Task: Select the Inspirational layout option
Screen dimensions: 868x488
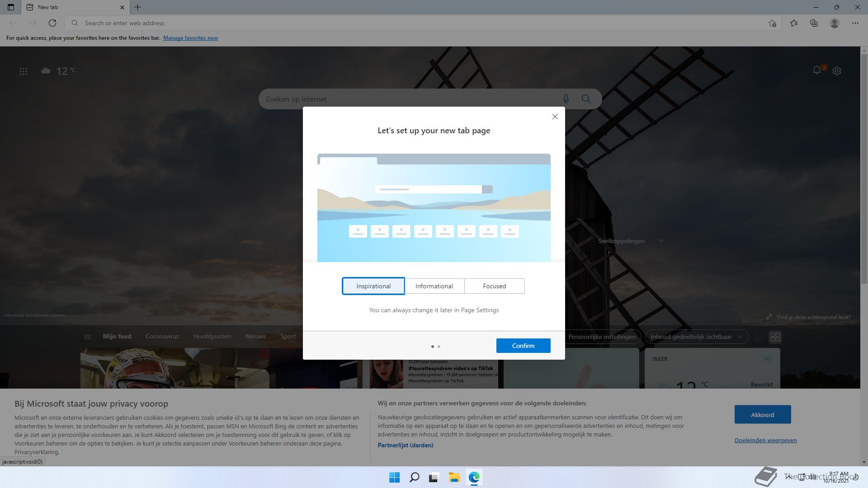Action: pos(373,286)
